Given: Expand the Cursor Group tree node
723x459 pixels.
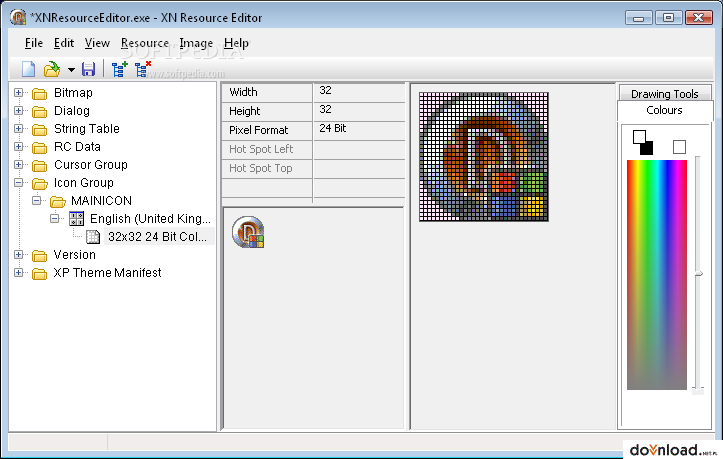Looking at the screenshot, I should [18, 165].
